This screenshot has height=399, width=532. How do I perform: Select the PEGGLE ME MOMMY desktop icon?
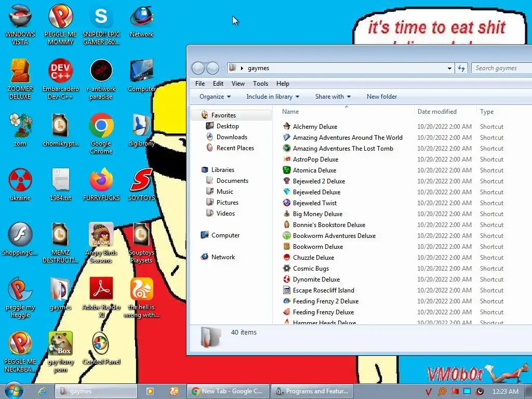pos(60,24)
